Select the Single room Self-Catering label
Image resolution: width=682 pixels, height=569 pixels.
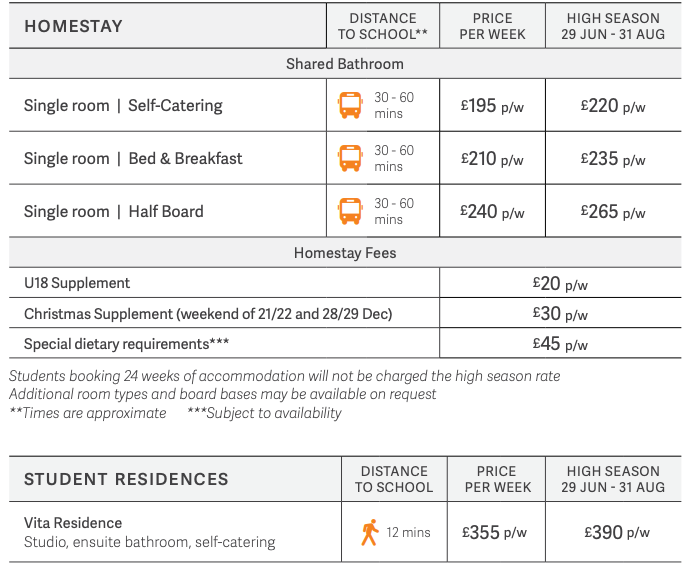pyautogui.click(x=123, y=105)
